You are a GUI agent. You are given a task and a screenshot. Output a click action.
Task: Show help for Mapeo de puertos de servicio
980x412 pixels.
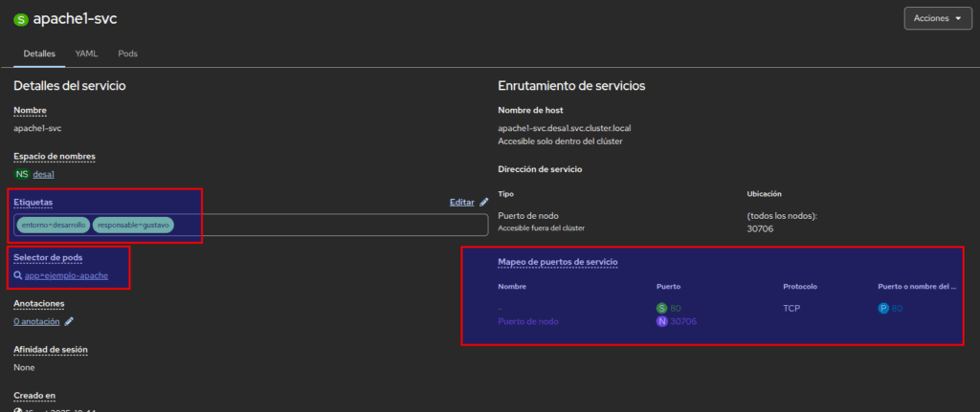tap(558, 262)
